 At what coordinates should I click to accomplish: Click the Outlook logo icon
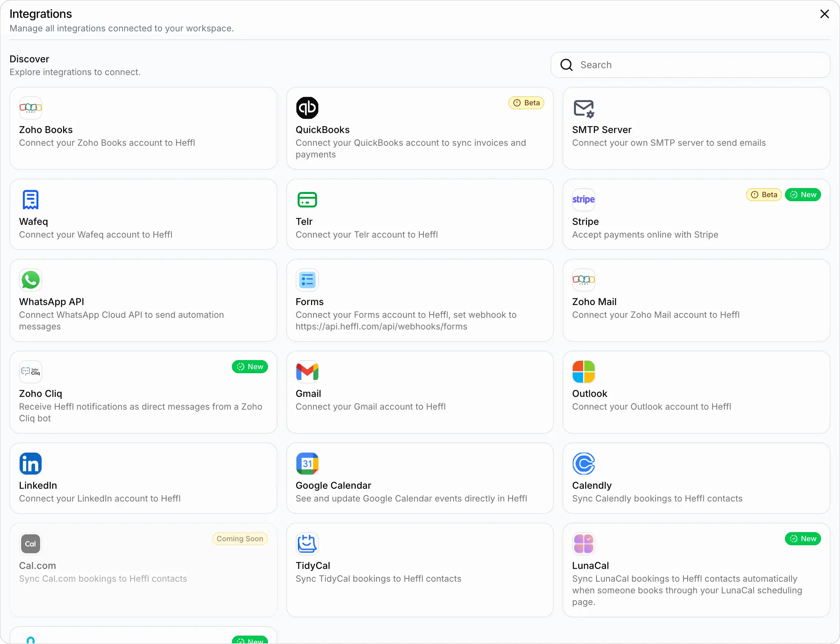tap(583, 372)
